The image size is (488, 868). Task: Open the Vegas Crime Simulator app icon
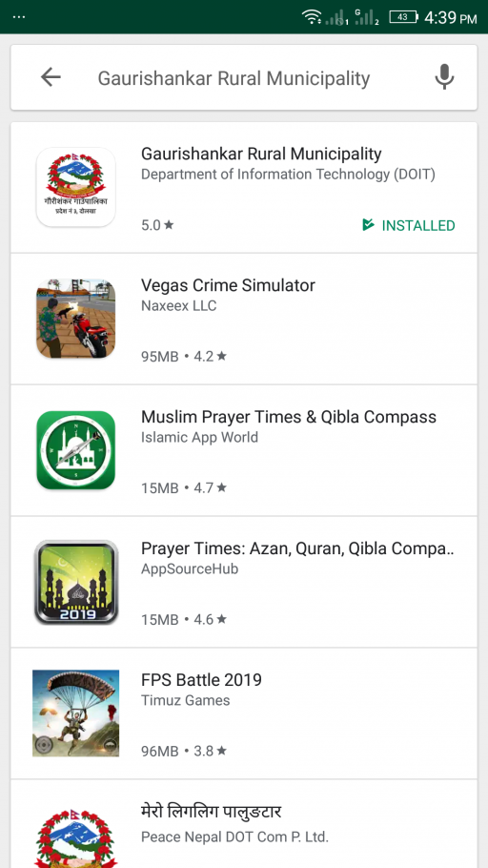pyautogui.click(x=76, y=319)
